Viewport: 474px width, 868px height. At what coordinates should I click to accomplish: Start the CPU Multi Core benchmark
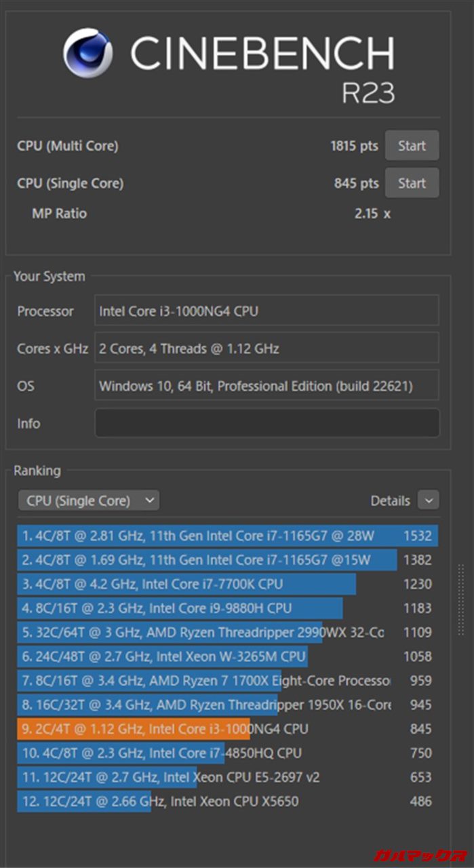click(x=412, y=146)
